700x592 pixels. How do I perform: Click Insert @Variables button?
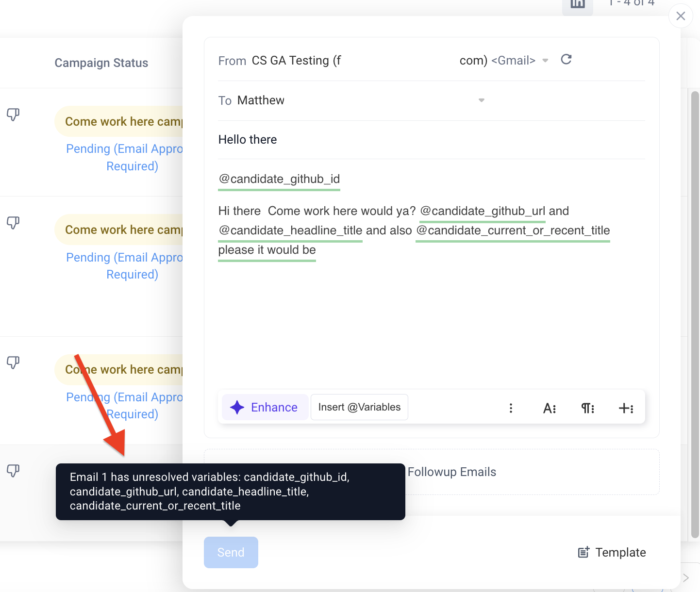click(359, 407)
